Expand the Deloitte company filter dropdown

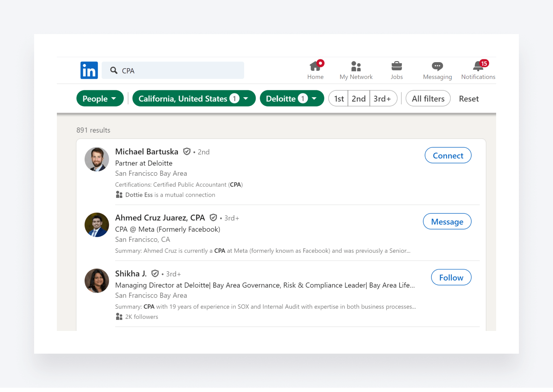[x=291, y=99]
